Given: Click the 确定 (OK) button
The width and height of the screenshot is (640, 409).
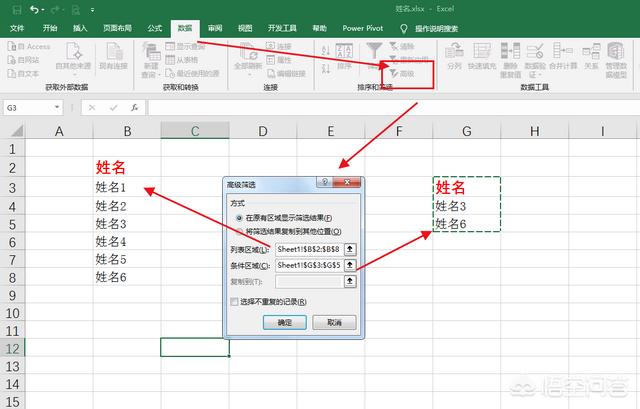Looking at the screenshot, I should click(284, 322).
